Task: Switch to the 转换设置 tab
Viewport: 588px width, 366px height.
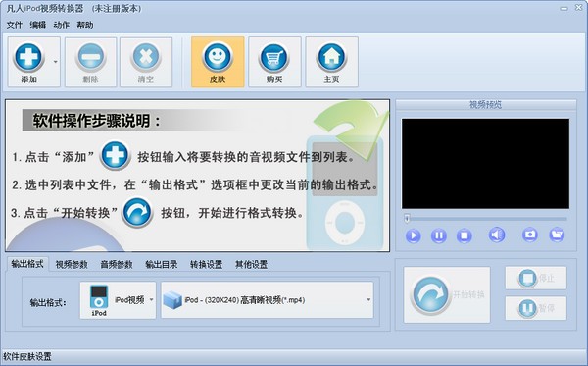Action: pyautogui.click(x=206, y=265)
